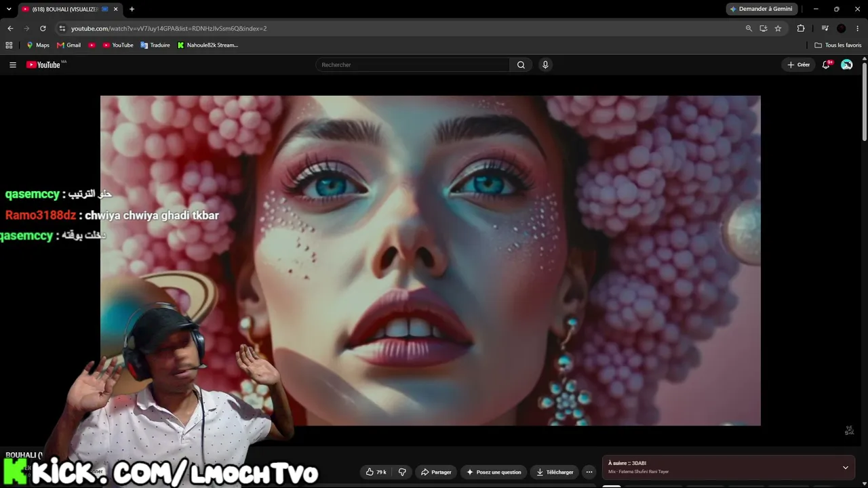Click the install app icon in address bar
The width and height of the screenshot is (868, 488).
764,28
